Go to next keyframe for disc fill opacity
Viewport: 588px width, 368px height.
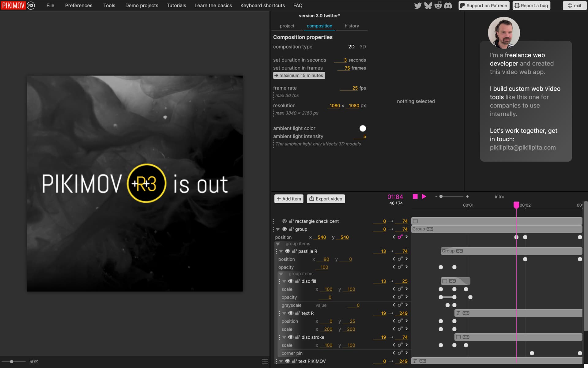pos(406,297)
